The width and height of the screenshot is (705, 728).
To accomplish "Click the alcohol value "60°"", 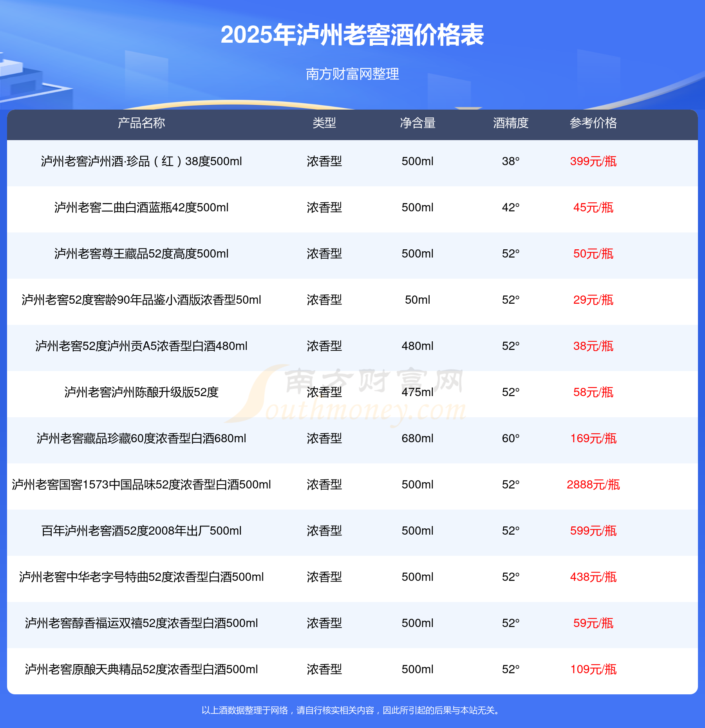I will (511, 438).
